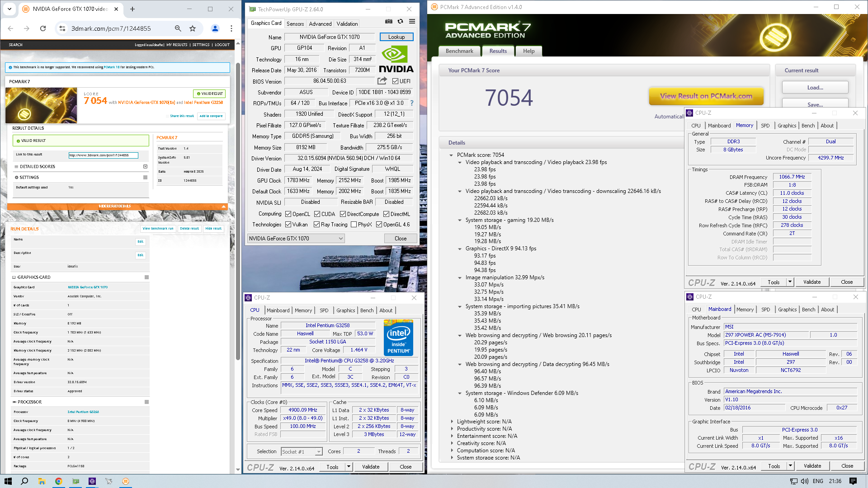Open Tools dropdown arrow in CPU tab window
Screen dimensions: 868x488
[x=349, y=467]
